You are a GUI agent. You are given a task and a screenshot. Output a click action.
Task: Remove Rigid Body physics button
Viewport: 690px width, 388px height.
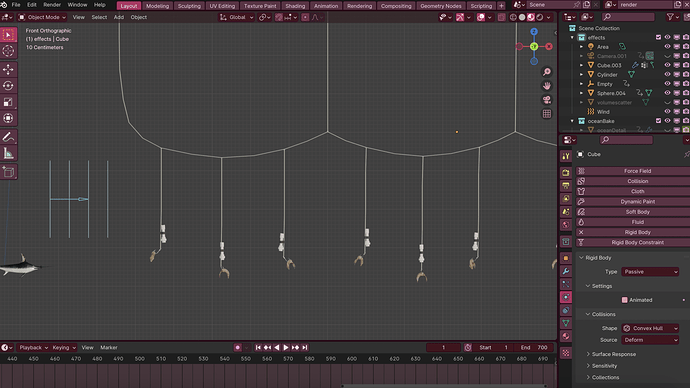[633, 232]
